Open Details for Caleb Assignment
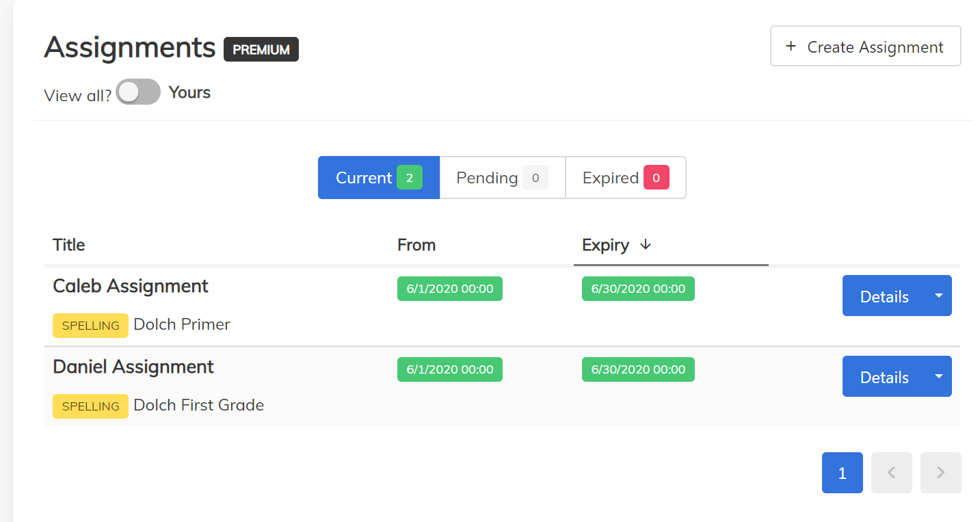 coord(884,296)
